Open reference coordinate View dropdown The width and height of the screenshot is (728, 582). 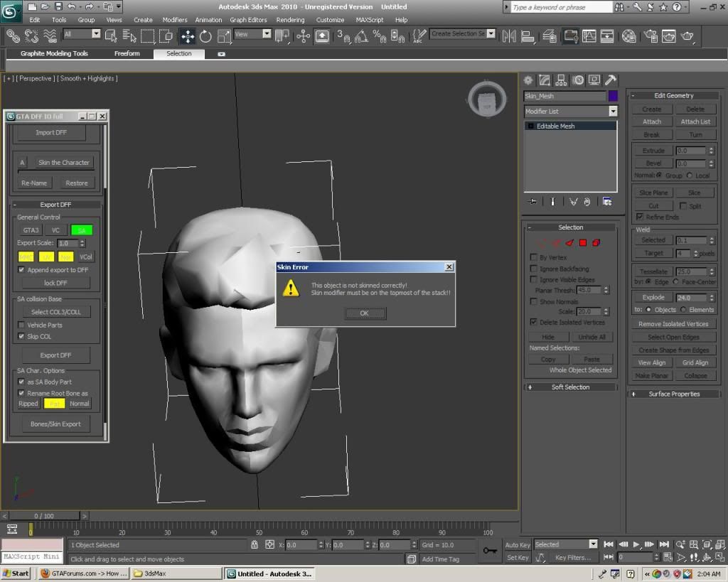pos(267,33)
